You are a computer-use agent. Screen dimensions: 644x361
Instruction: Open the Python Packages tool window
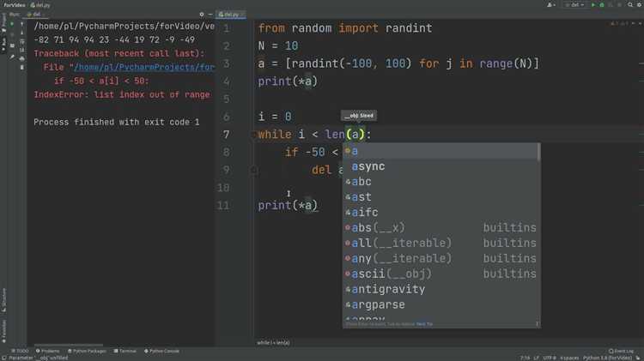pyautogui.click(x=87, y=352)
